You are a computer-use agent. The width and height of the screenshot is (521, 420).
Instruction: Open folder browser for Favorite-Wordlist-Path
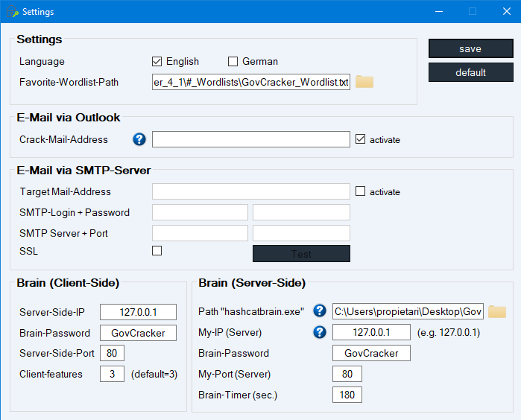tap(364, 82)
